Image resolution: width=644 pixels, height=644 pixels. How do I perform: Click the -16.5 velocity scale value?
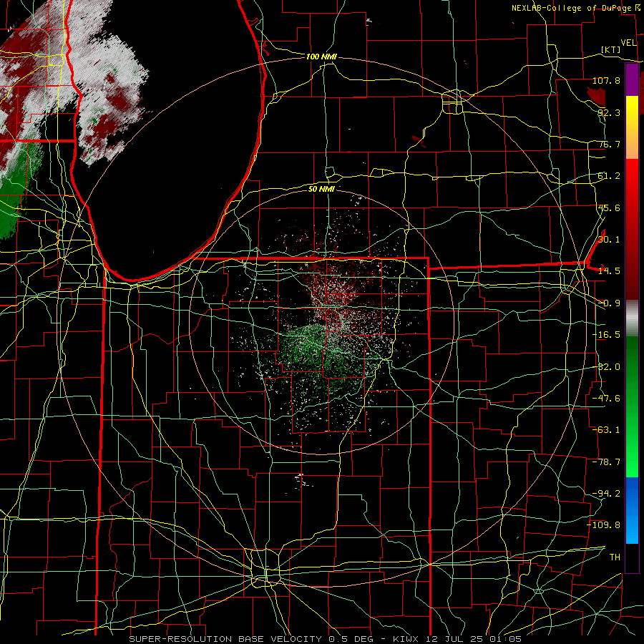(606, 335)
